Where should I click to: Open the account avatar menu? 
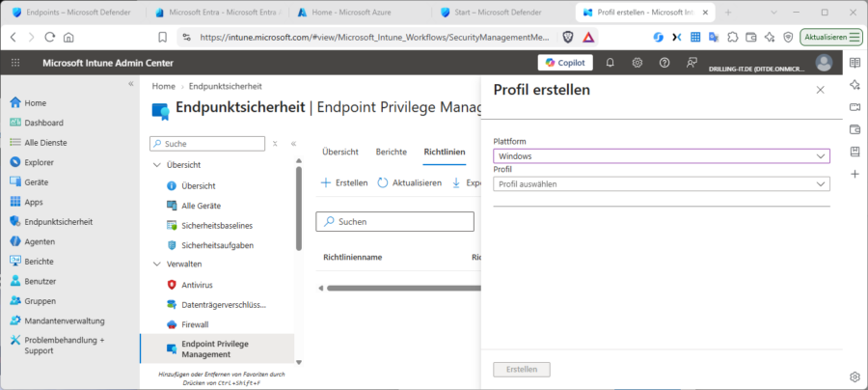(x=824, y=63)
